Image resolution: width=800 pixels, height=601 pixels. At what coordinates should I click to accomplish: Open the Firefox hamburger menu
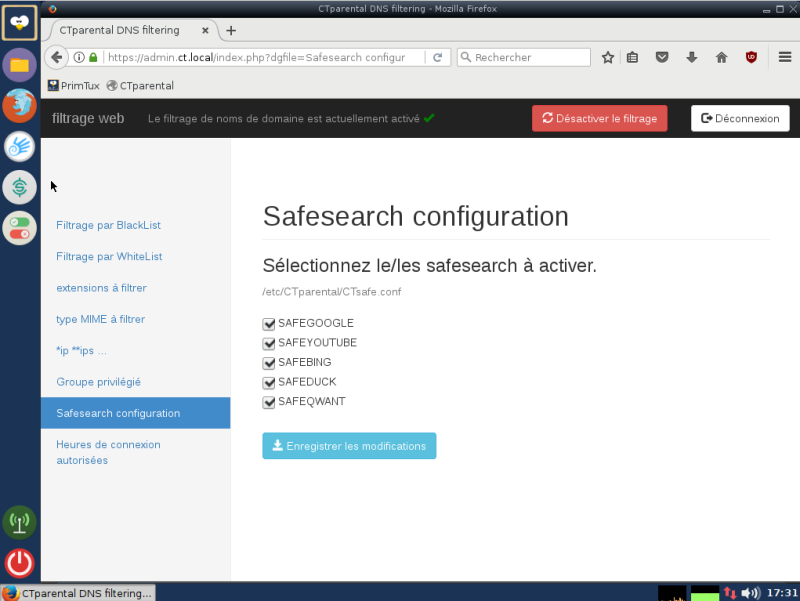pos(785,57)
